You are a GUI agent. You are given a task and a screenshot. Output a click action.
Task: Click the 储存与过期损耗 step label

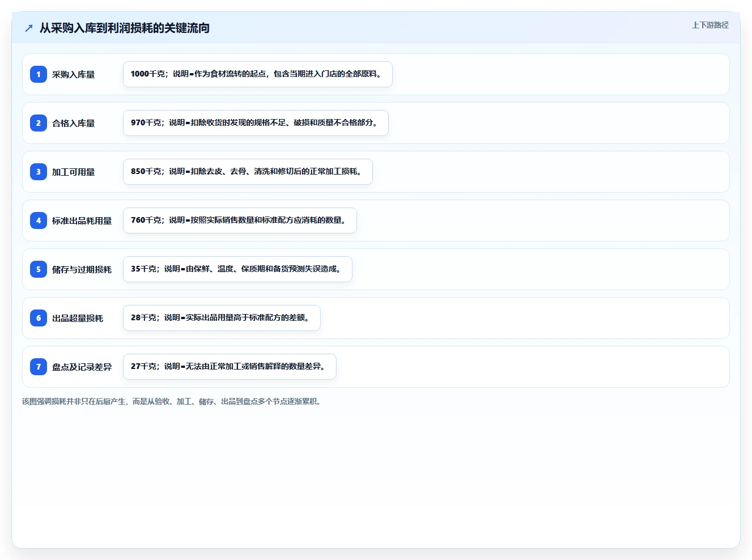[x=82, y=269]
